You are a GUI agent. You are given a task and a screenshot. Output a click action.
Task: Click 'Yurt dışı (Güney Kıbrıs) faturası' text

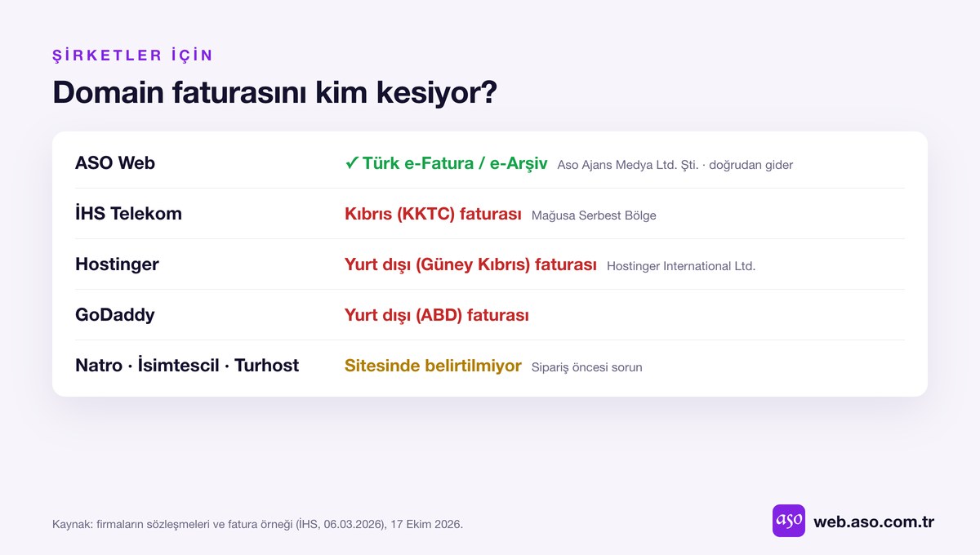coord(470,264)
